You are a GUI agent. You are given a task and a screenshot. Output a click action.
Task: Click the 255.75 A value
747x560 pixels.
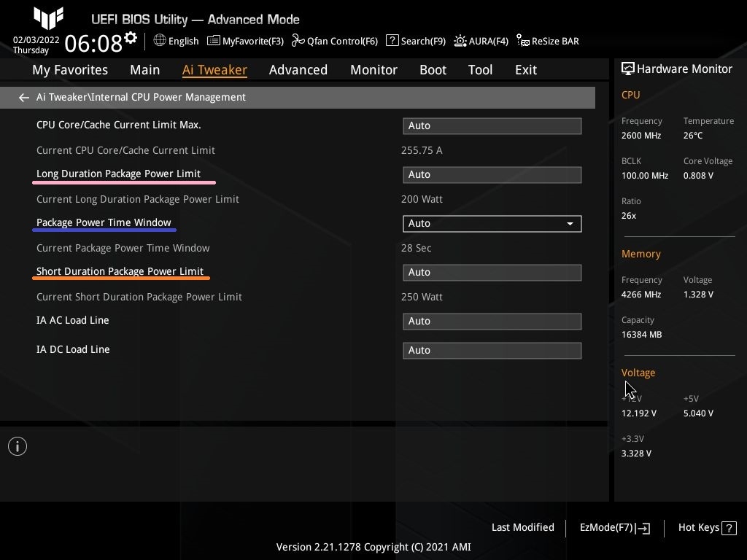tap(422, 150)
